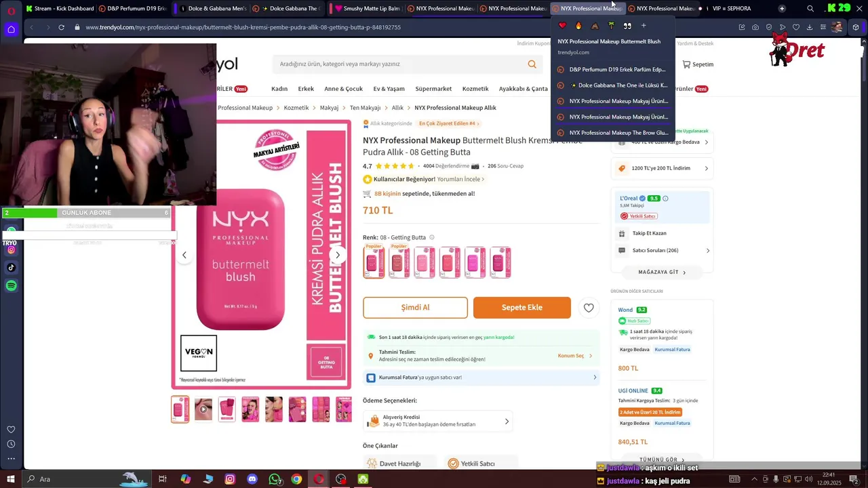
Task: Expand Alışveriş Kredisi payment option
Action: click(437, 421)
